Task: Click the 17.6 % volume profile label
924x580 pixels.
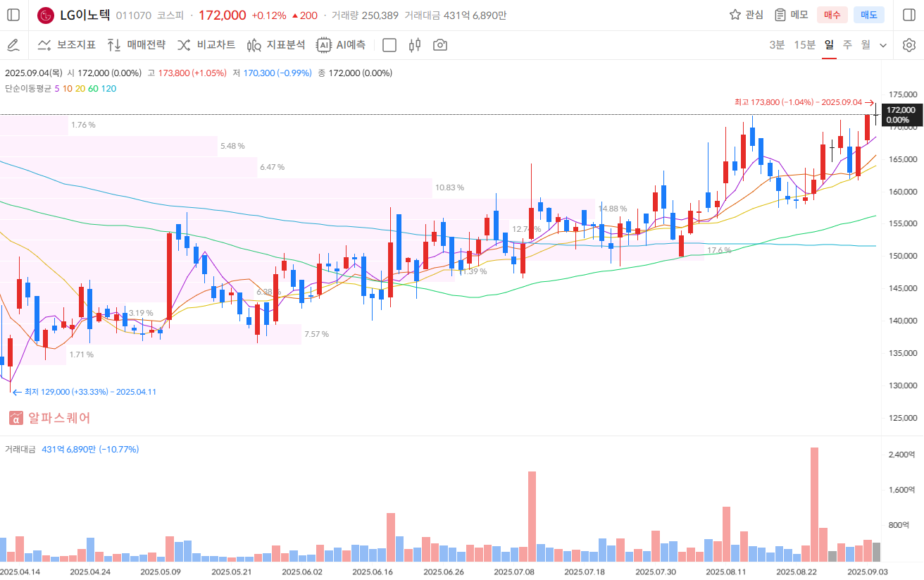Action: [x=719, y=250]
